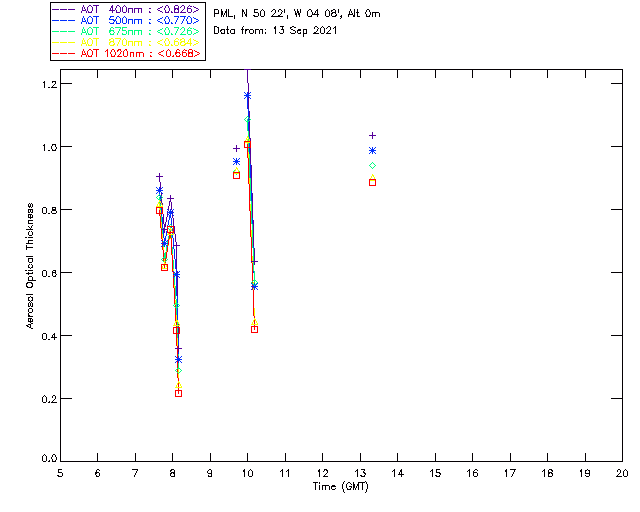Click the y-axis tick label 0.8

[x=49, y=210]
